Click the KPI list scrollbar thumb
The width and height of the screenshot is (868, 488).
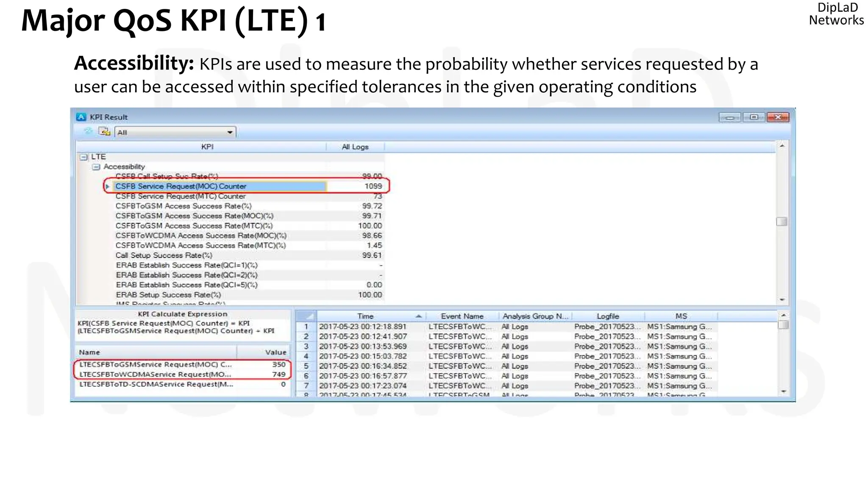782,222
